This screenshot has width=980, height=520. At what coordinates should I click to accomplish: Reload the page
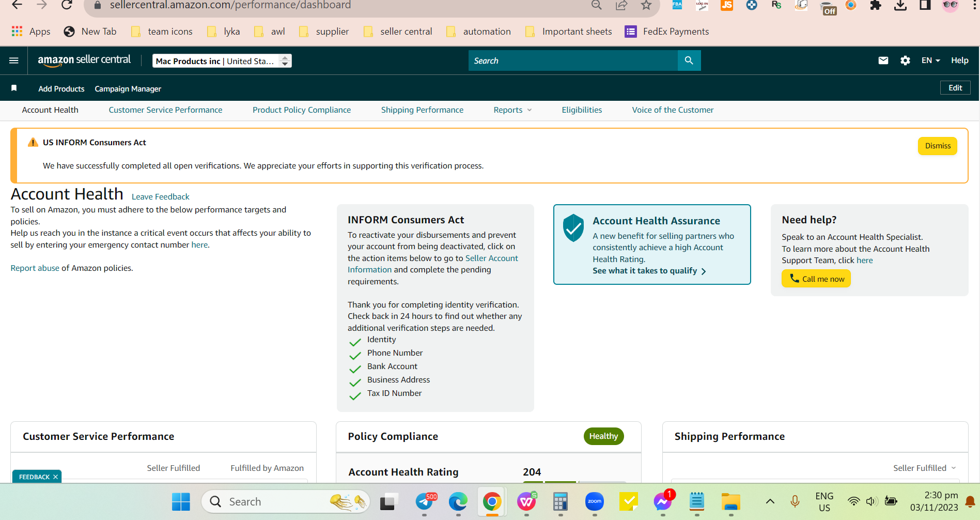[x=67, y=5]
